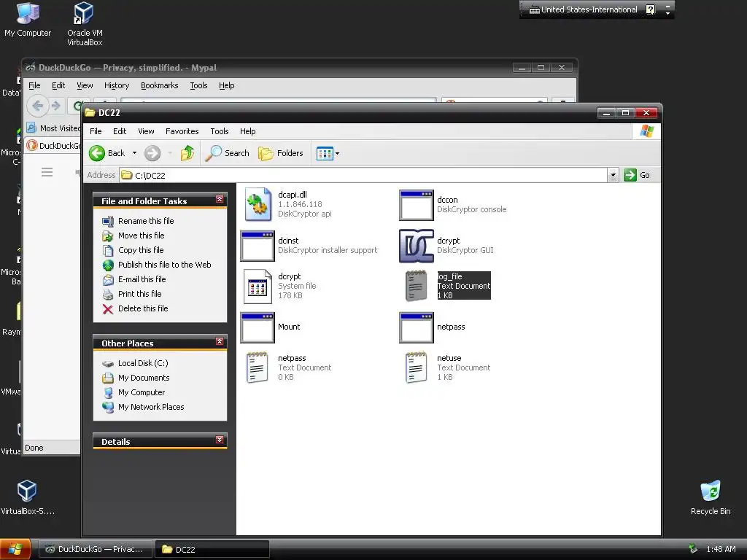Collapse the Other Places panel

pos(220,341)
